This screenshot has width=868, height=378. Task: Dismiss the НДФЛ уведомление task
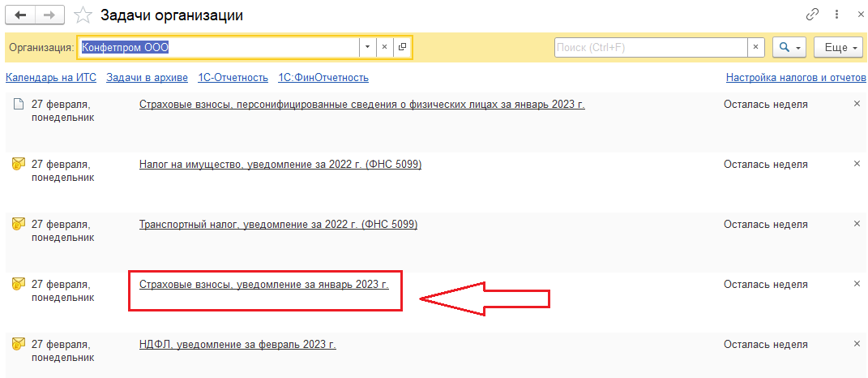(x=857, y=344)
